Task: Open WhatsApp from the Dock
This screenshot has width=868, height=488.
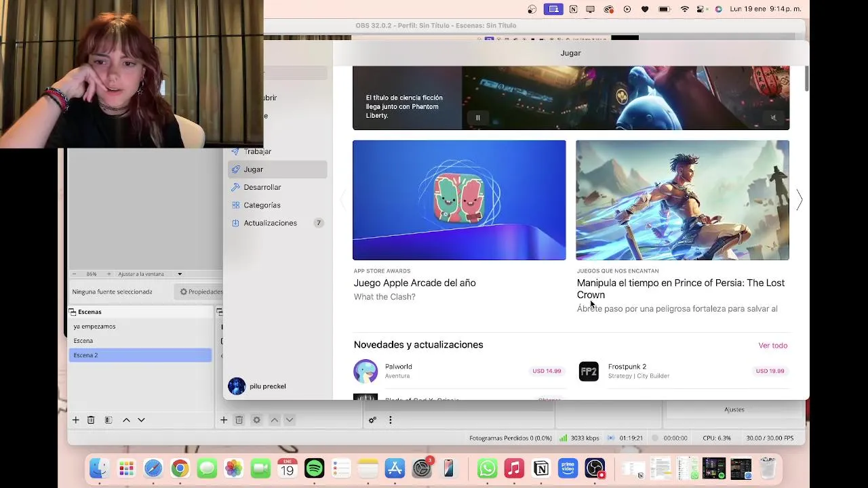Action: pos(487,468)
